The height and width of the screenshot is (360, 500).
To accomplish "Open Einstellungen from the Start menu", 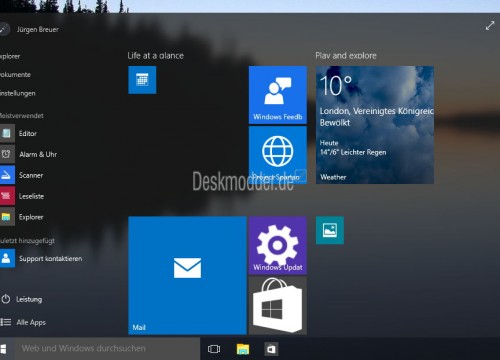I will click(x=18, y=93).
